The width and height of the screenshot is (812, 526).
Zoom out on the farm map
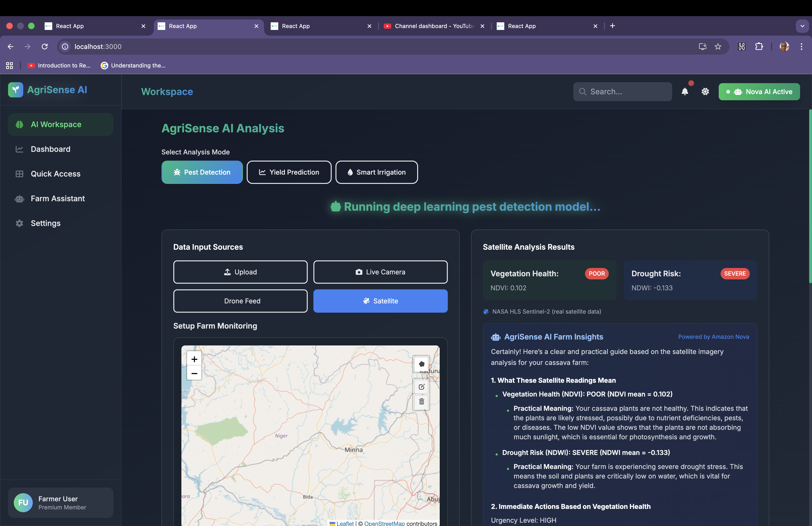tap(194, 373)
